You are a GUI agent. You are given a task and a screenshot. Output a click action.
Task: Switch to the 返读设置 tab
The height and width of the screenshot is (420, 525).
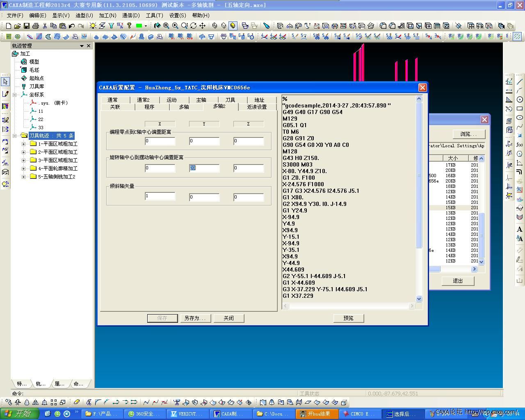[x=257, y=107]
